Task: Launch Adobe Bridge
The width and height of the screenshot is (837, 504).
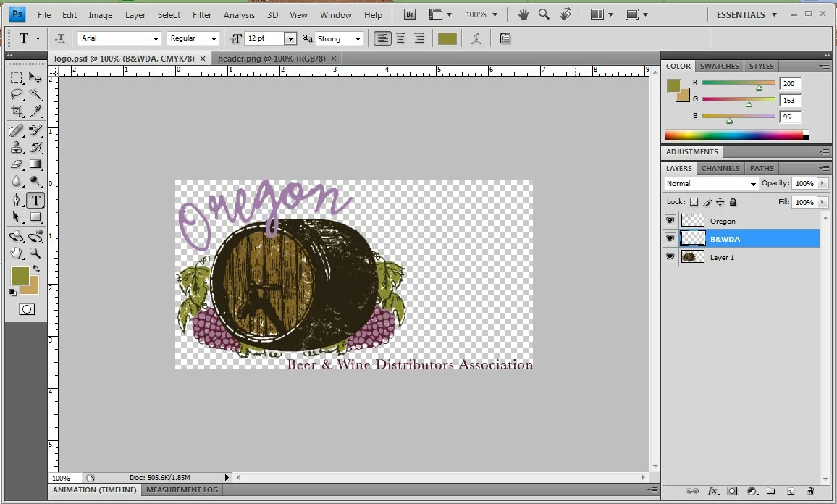Action: tap(409, 15)
